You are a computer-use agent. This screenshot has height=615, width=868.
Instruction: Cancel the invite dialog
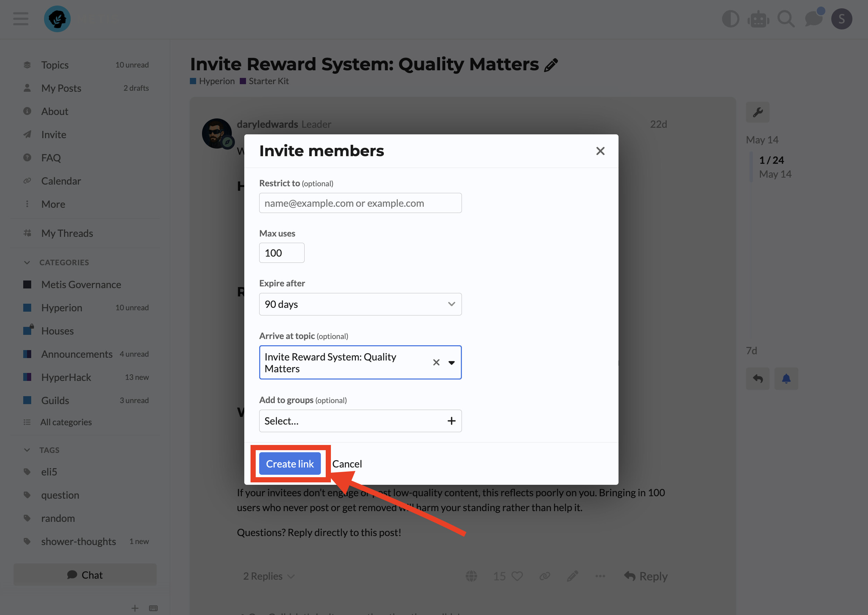pos(347,464)
